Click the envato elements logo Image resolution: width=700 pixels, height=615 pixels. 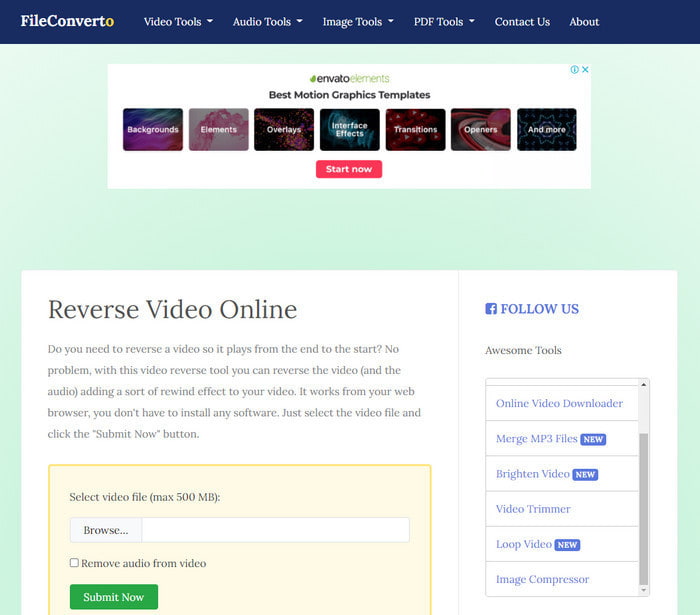coord(349,78)
